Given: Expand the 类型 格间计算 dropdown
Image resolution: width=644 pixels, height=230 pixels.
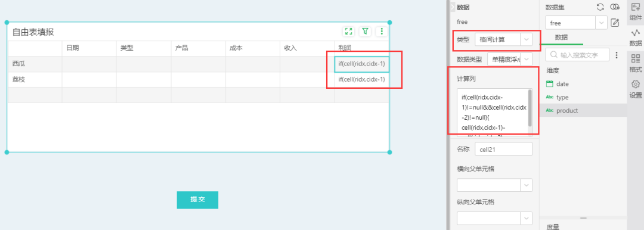Looking at the screenshot, I should 503,39.
